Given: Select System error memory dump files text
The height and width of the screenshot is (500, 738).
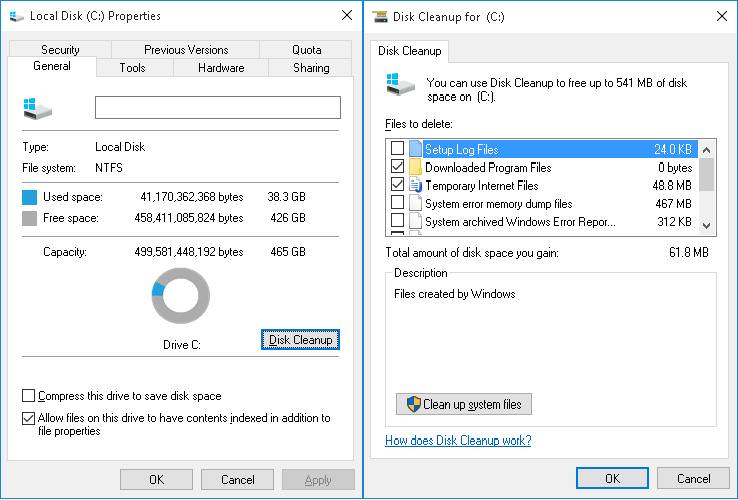Looking at the screenshot, I should [498, 203].
